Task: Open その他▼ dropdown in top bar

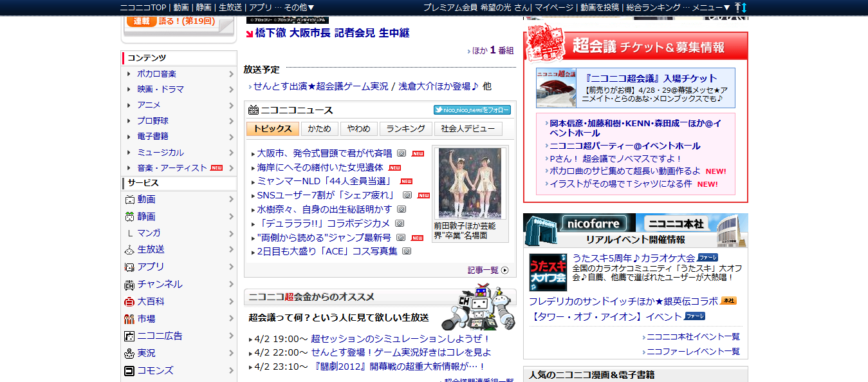Action: 299,7
